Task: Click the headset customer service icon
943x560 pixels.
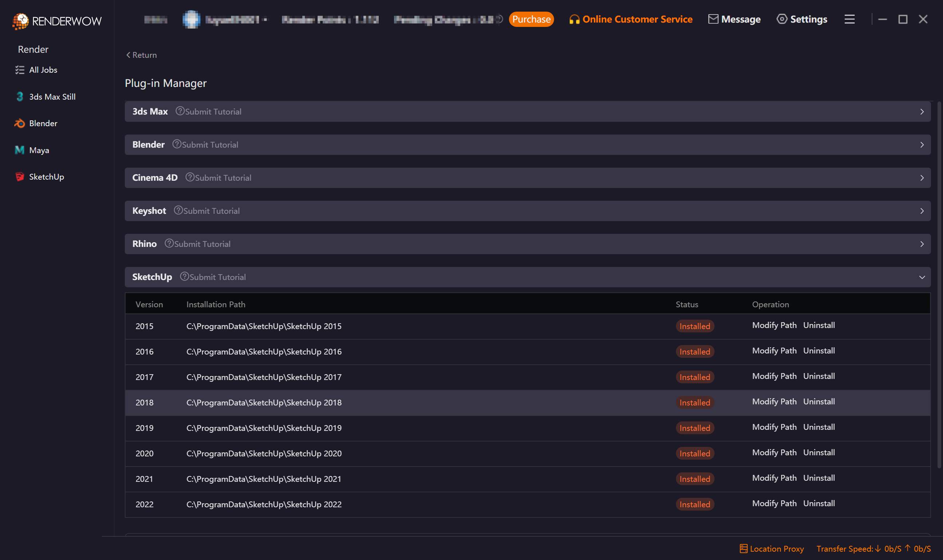Action: [x=574, y=19]
